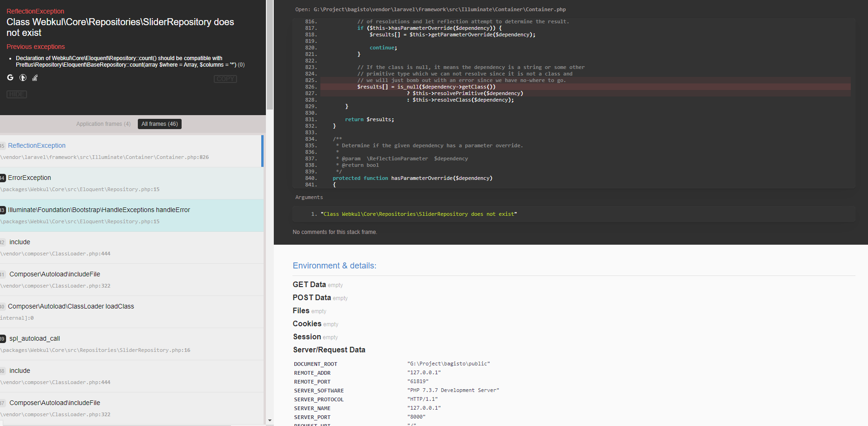Click the Previous exceptions heading
The width and height of the screenshot is (868, 426).
pyautogui.click(x=36, y=47)
